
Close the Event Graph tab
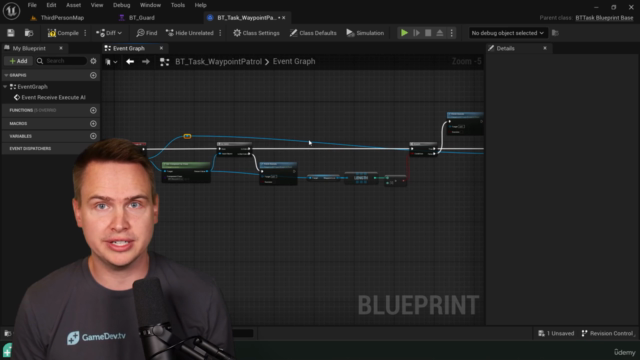pyautogui.click(x=161, y=48)
